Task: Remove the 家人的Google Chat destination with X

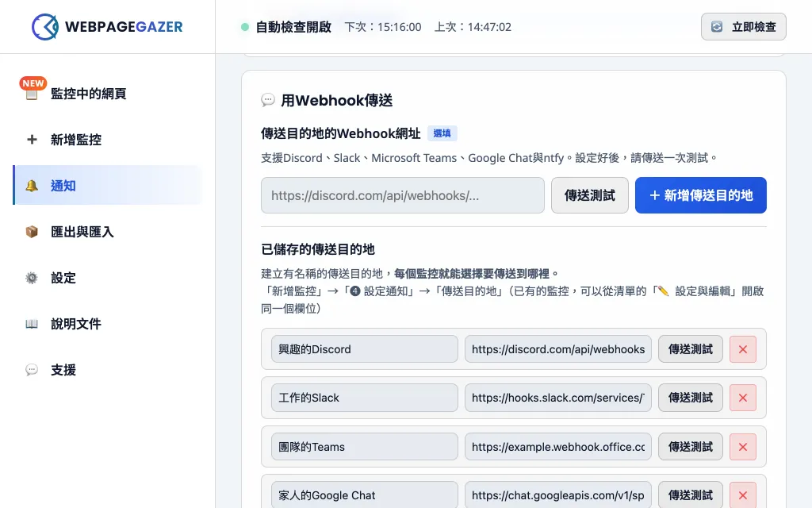Action: point(742,495)
